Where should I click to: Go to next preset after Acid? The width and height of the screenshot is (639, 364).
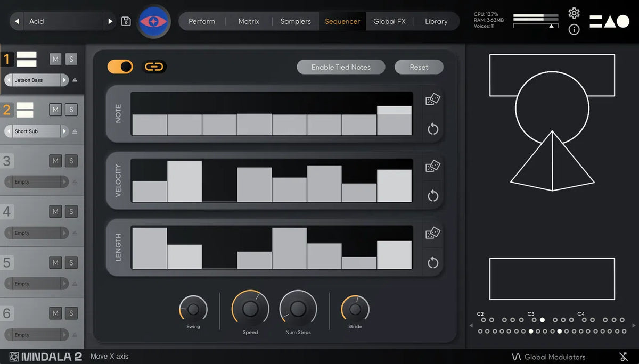(110, 21)
